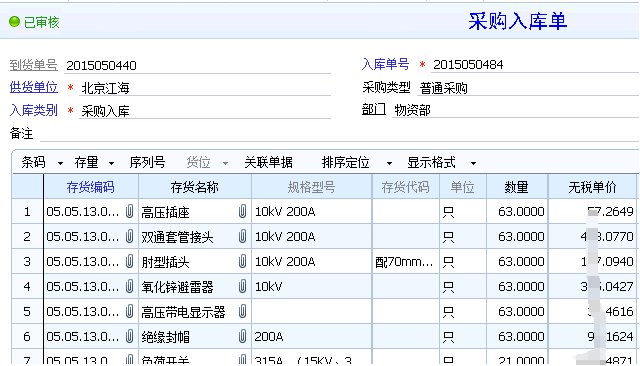Viewport: 640px width, 366px height.
Task: Click the 绝缘封帽 name cell
Action: coord(195,336)
